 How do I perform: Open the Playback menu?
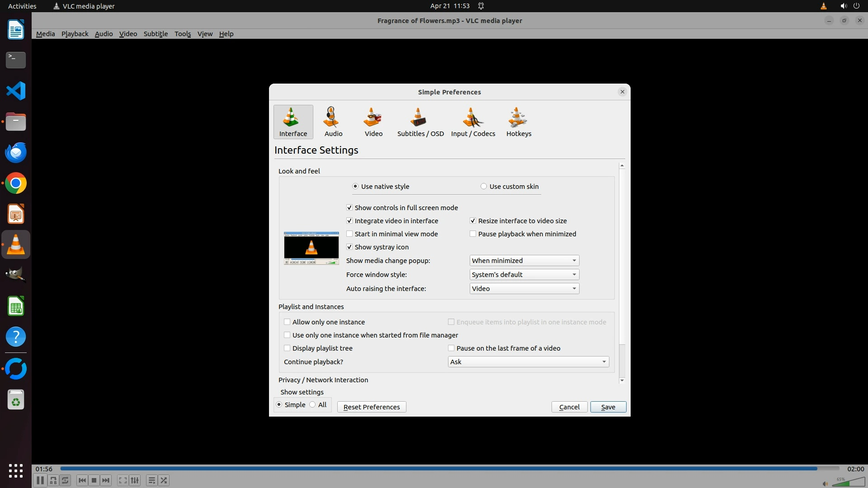point(75,34)
